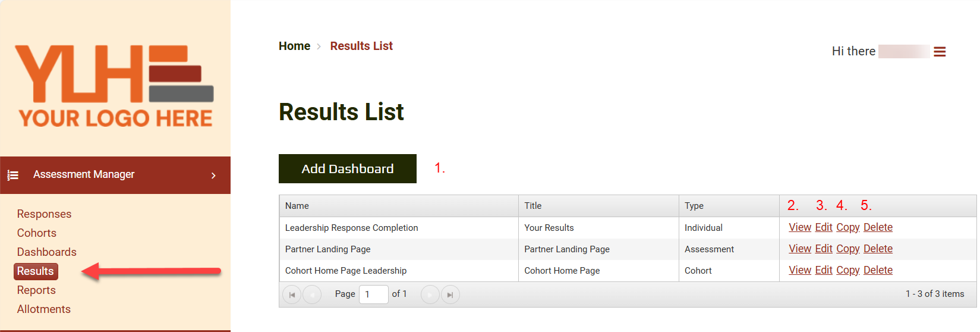Select Results in the sidebar

tap(36, 271)
